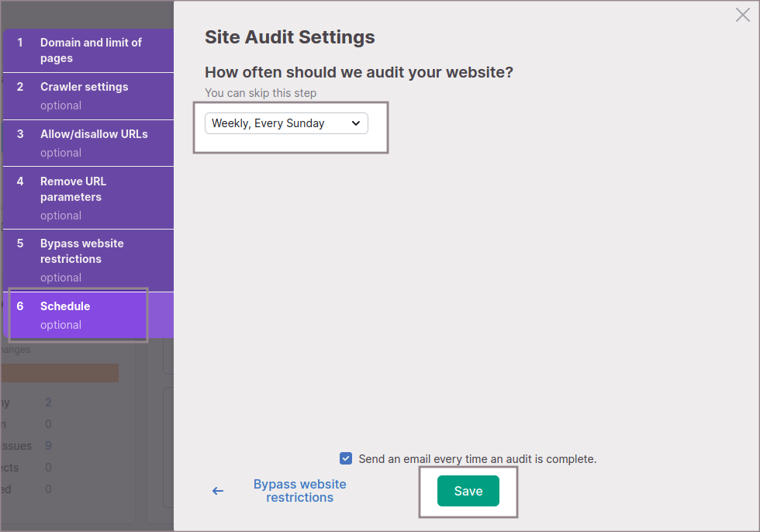Open Bypass website restrictions step in sidebar
This screenshot has width=760, height=532.
click(81, 251)
